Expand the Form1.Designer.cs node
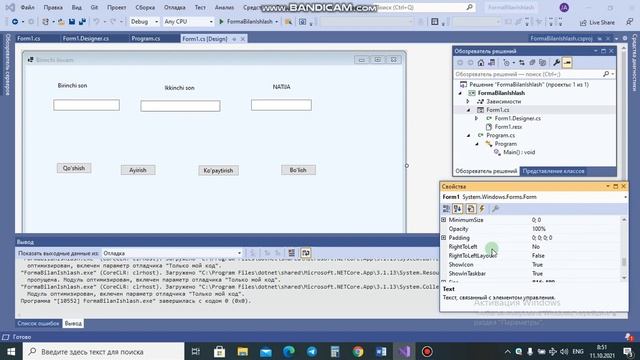This screenshot has height=360, width=640. [476, 118]
